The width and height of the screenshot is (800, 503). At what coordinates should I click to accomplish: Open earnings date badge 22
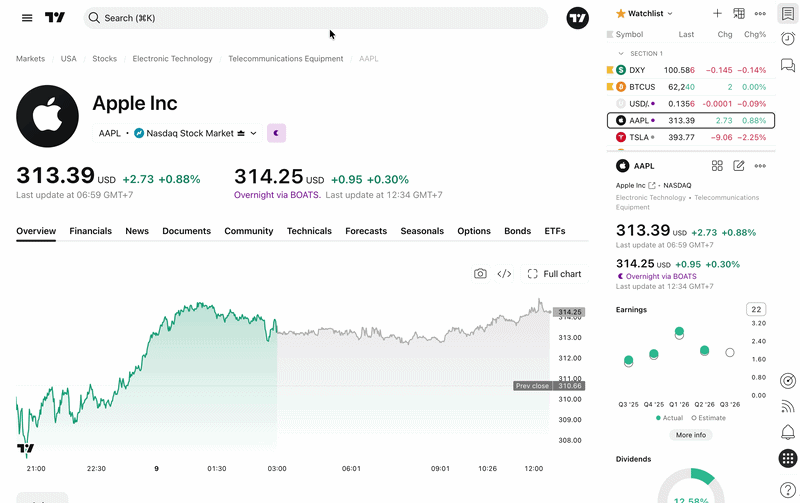[756, 309]
